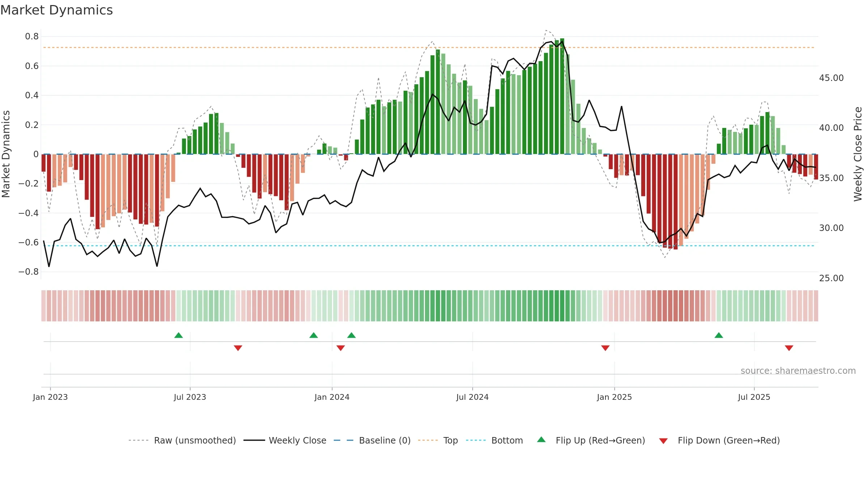Click the Jul 2023 x-axis label
868x488 pixels.
point(190,397)
